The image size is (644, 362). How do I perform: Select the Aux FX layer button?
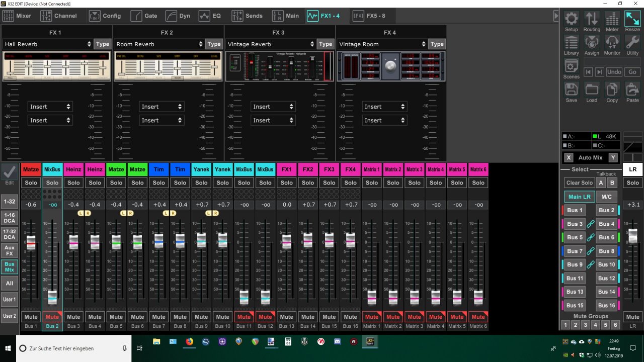[9, 250]
